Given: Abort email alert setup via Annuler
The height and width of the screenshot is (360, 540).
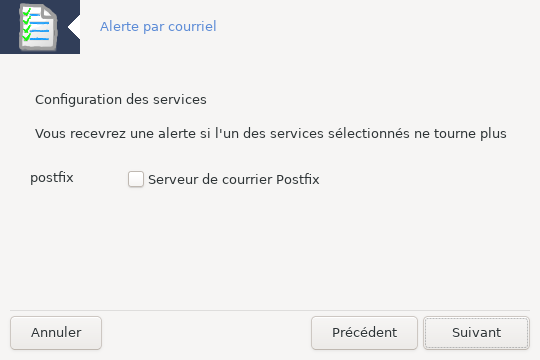Looking at the screenshot, I should pos(56,333).
